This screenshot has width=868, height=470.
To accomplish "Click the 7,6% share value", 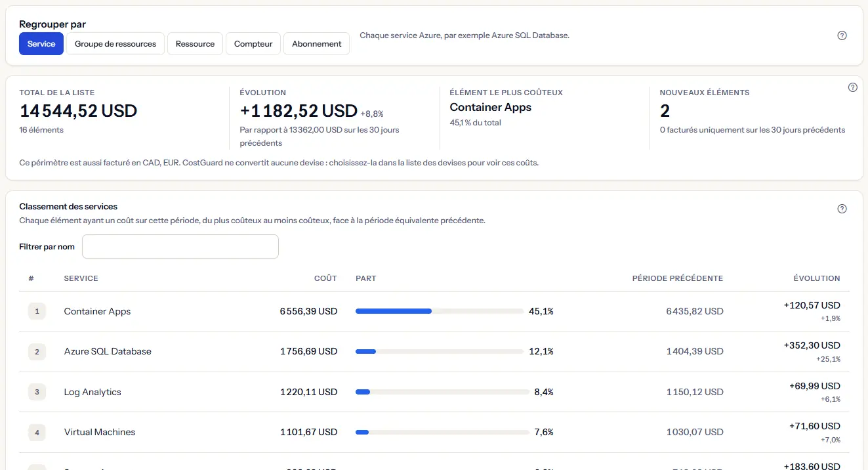I will 544,432.
